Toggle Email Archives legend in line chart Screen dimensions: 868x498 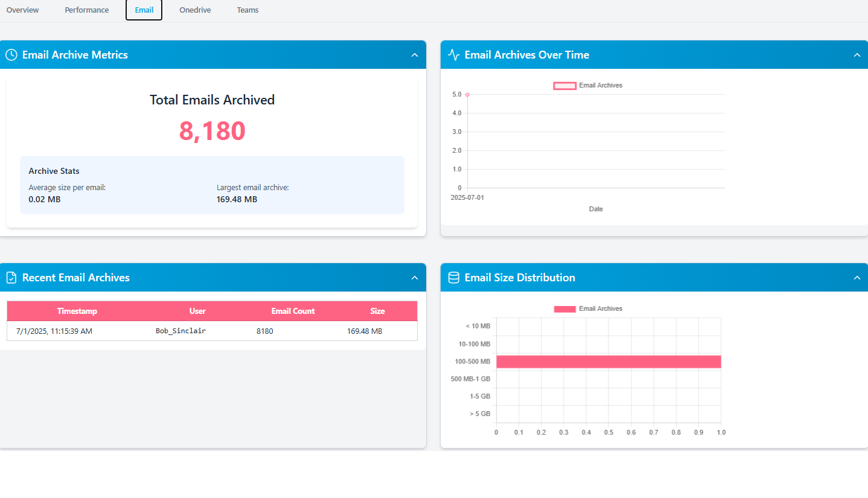point(588,86)
